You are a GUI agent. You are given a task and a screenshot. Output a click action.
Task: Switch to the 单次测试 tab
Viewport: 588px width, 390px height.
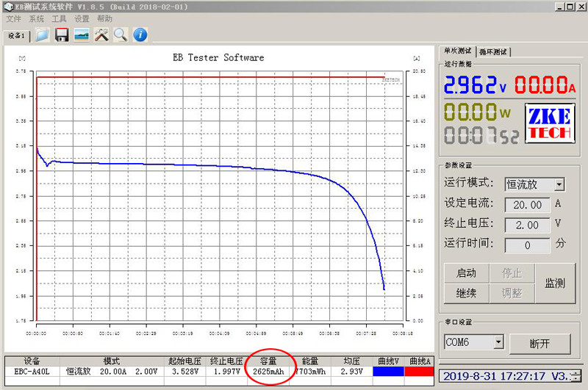coord(457,51)
